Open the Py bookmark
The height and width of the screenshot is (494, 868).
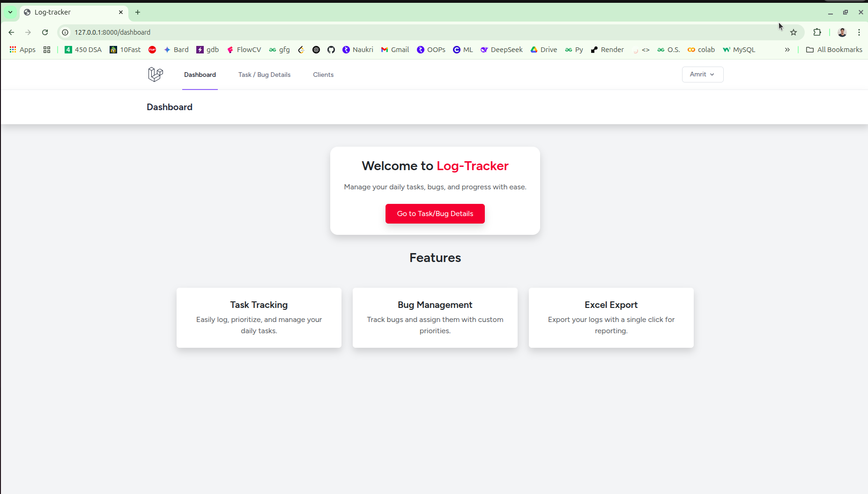click(x=574, y=50)
